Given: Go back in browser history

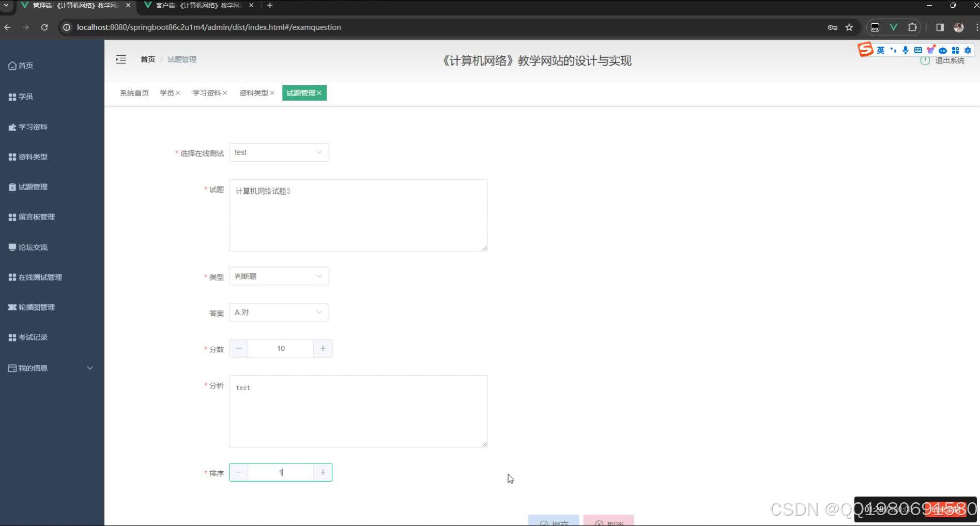Looking at the screenshot, I should (7, 27).
